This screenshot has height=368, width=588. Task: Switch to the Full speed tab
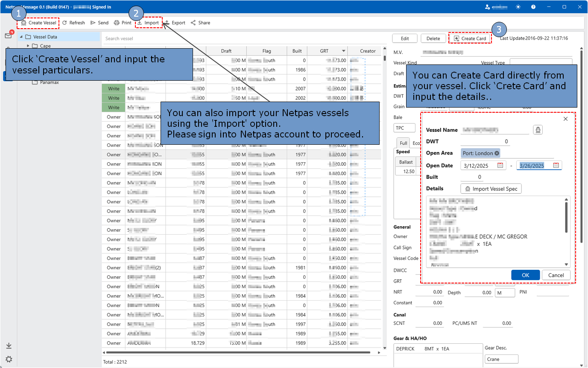point(403,143)
